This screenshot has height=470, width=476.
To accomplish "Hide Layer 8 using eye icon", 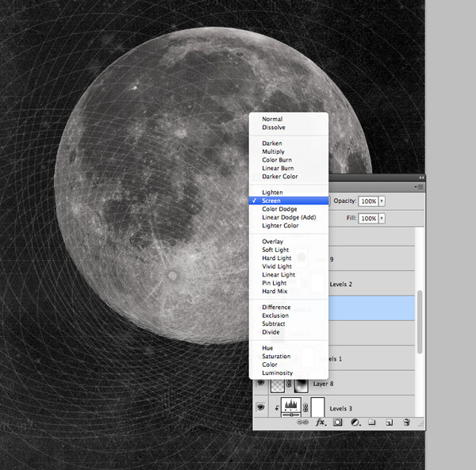I will click(259, 384).
